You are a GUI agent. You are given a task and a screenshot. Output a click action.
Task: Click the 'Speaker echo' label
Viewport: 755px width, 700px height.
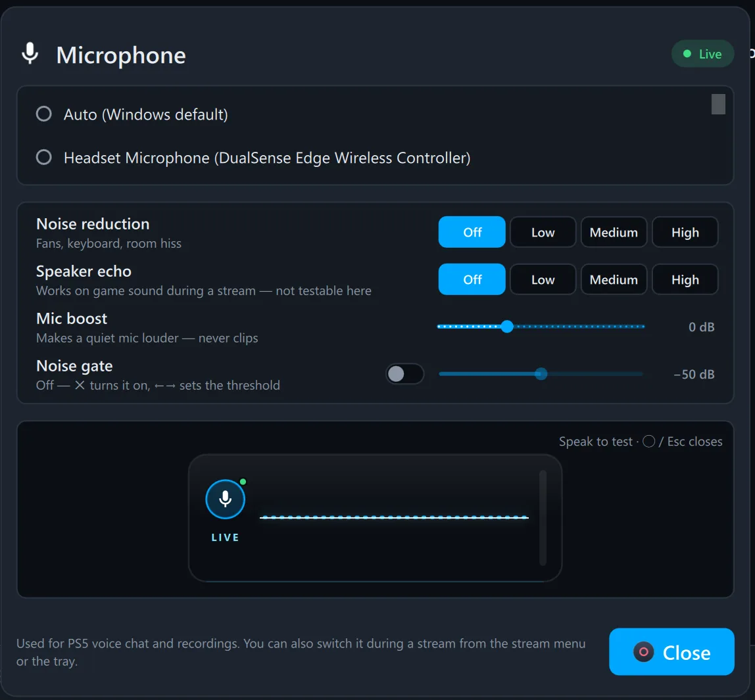click(x=84, y=271)
